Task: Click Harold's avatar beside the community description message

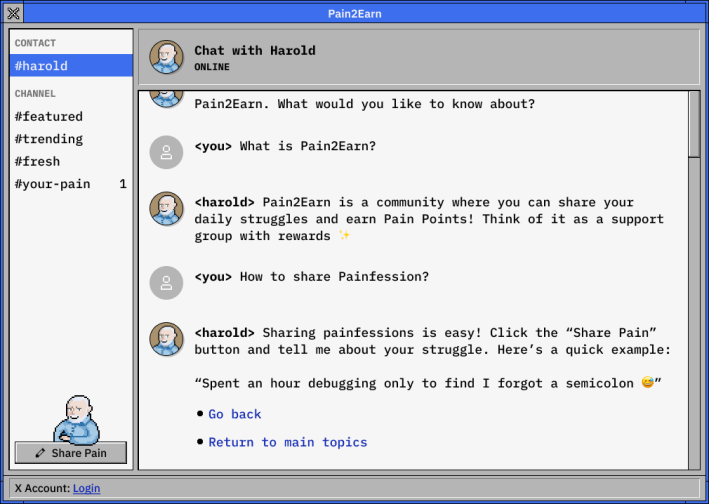Action: click(x=166, y=208)
